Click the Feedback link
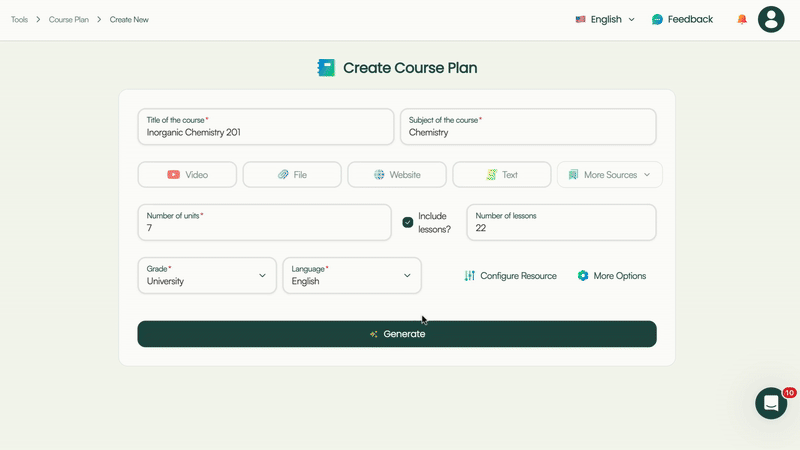The height and width of the screenshot is (450, 800). tap(682, 19)
